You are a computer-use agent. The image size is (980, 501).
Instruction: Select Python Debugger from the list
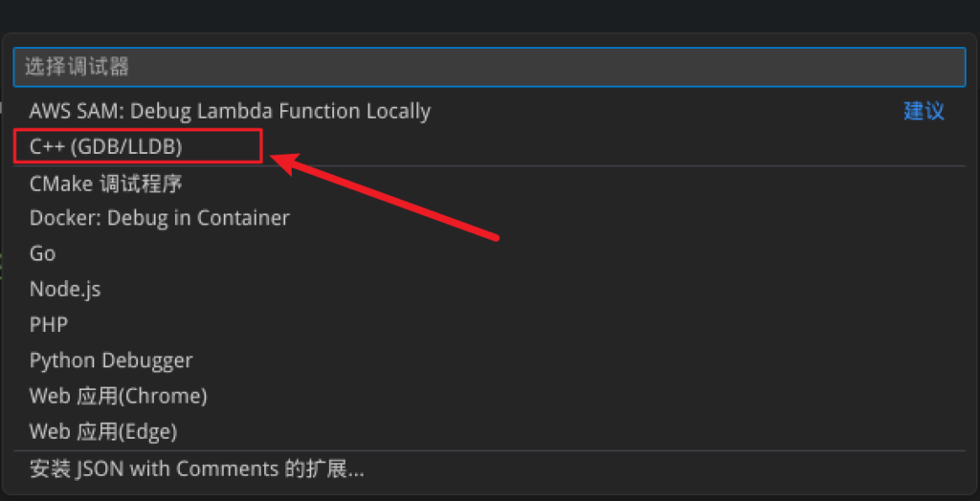[x=489, y=360]
